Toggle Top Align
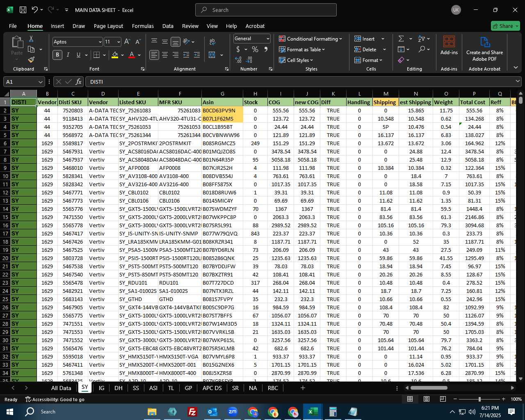525x420 pixels. tap(154, 42)
